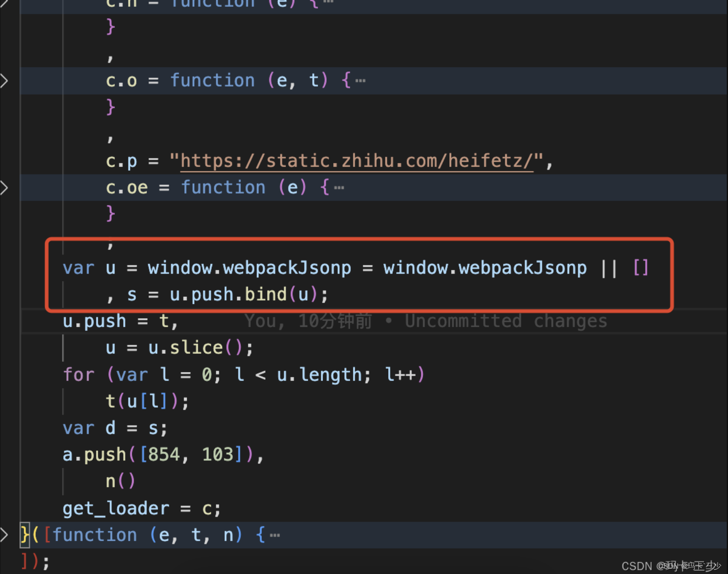Expand the inline ellipsis after c.oe function
The height and width of the screenshot is (574, 728).
(339, 188)
